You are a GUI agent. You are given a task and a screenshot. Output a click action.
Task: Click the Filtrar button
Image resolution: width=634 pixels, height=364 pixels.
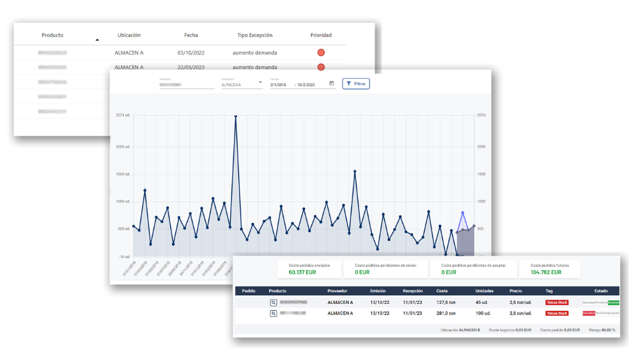coord(356,84)
